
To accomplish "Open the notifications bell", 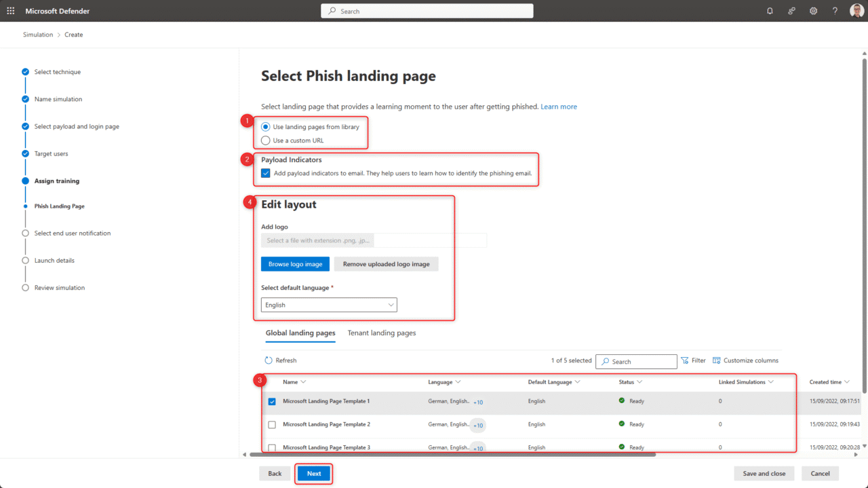I will (770, 11).
